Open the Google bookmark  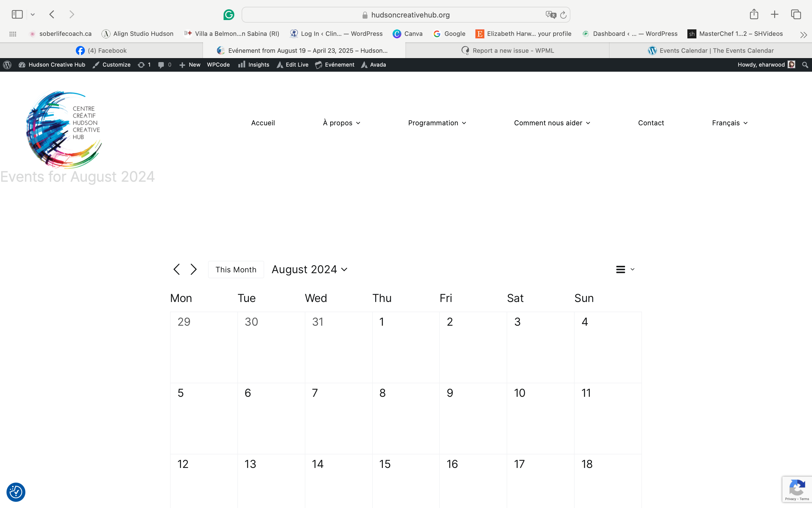pyautogui.click(x=449, y=34)
